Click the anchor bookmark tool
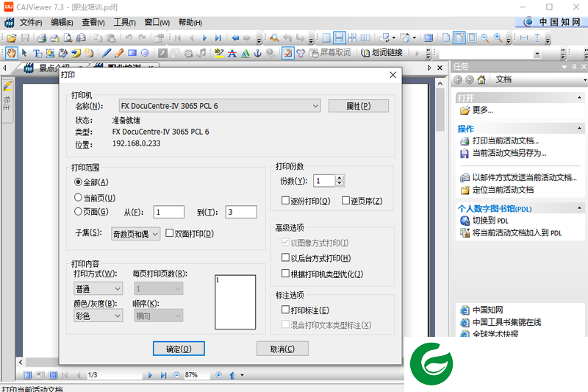 (x=258, y=53)
